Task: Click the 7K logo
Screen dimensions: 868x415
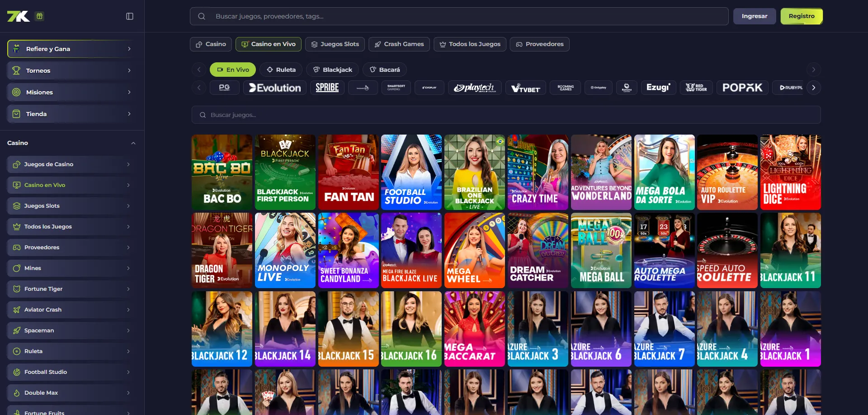Action: coord(19,16)
